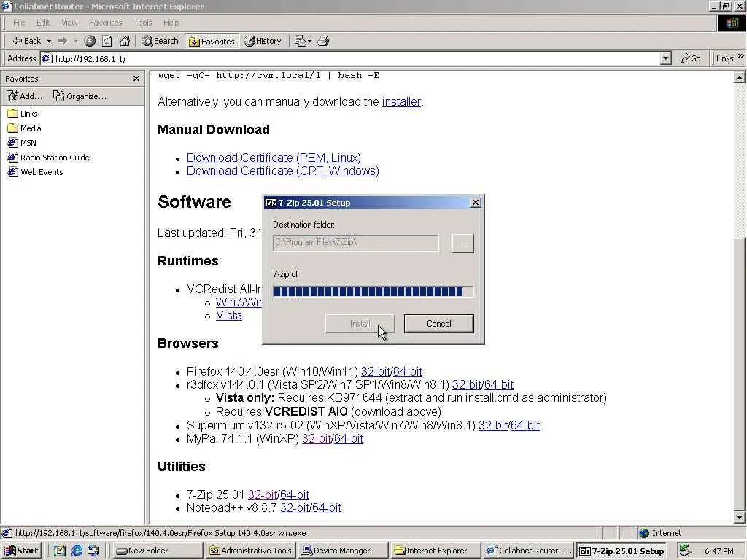Switch to Administrative Tools taskbar window
Viewport: 747px width, 560px height.
pos(251,551)
